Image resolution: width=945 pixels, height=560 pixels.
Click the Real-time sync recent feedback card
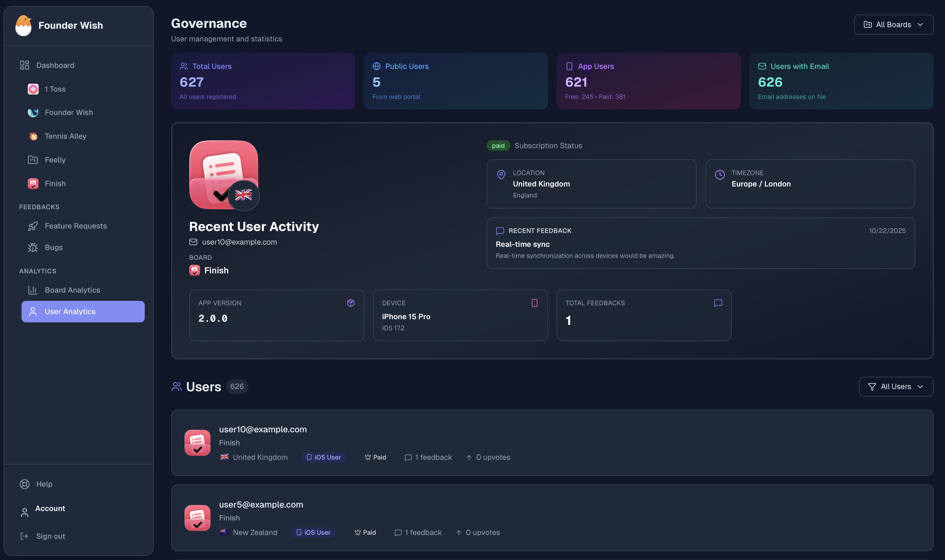700,243
